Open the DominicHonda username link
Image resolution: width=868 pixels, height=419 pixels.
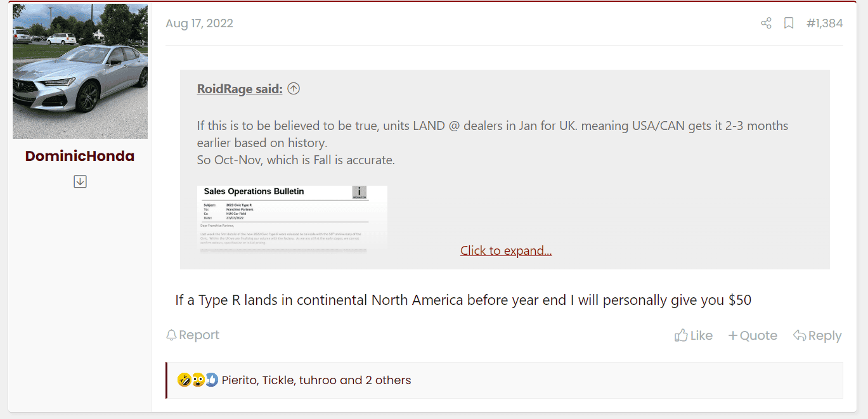[80, 156]
